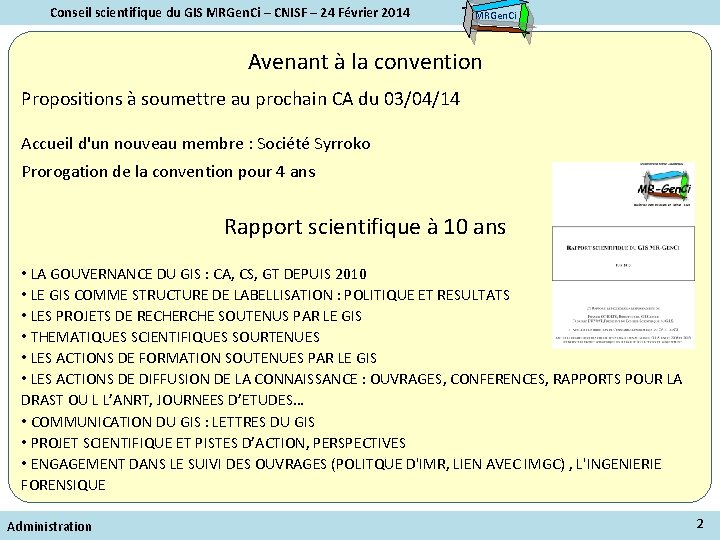This screenshot has width=720, height=540.
Task: Click 'LES ACTIONS DE DIFFUSION DE LA CONNAISSANCE' bullet
Action: point(352,390)
